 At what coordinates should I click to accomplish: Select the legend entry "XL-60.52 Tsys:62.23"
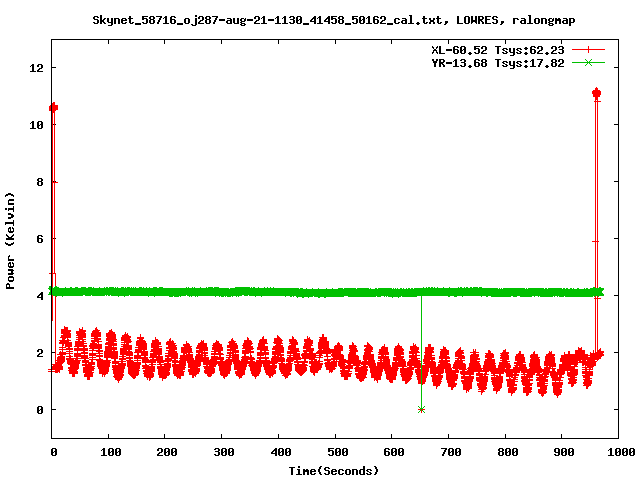(x=498, y=50)
